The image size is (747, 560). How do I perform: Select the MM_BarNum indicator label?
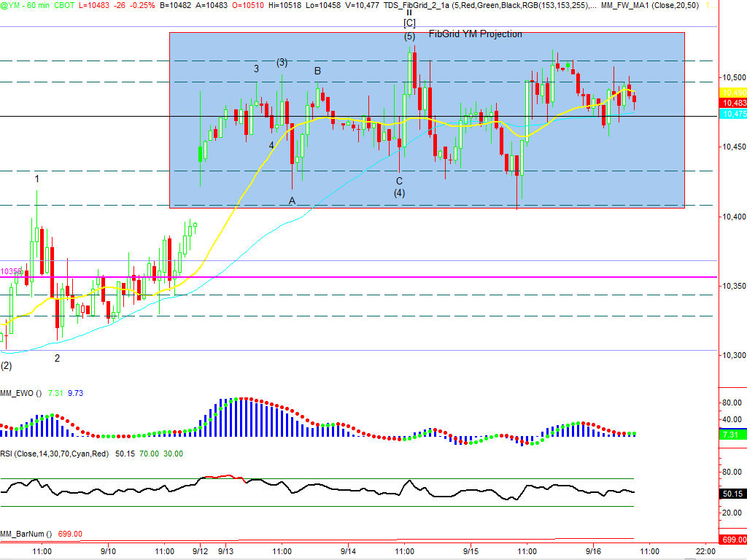tap(26, 534)
